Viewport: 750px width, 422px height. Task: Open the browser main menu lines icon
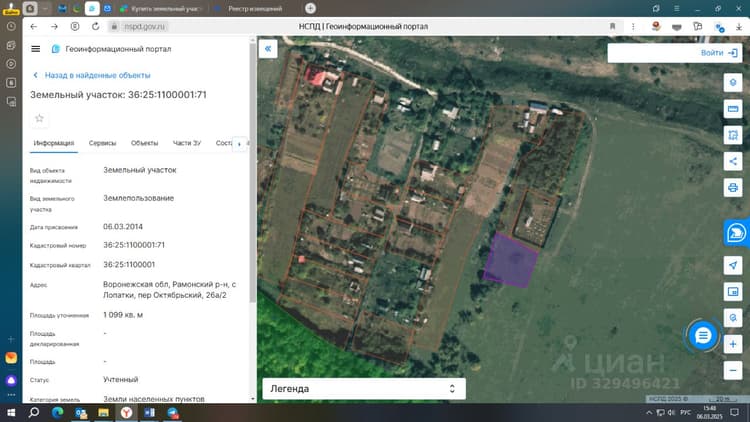tap(676, 9)
